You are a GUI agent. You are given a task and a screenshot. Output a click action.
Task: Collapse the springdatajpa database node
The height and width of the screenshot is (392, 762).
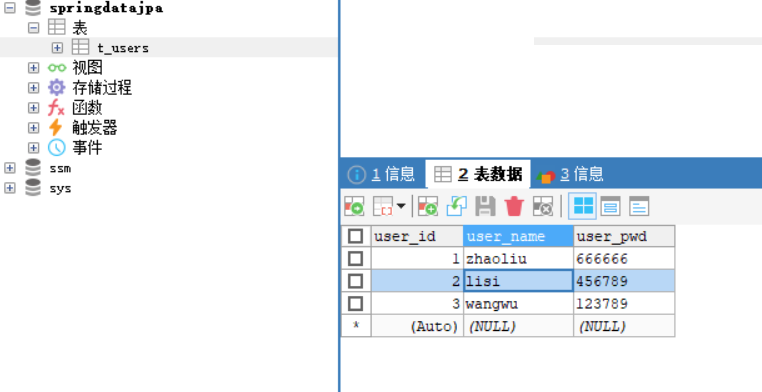coord(9,8)
